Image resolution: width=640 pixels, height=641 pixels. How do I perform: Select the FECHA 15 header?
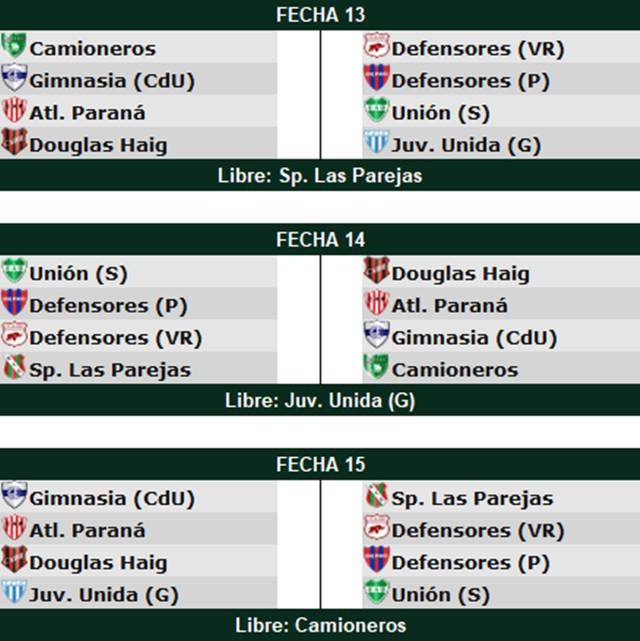(320, 465)
